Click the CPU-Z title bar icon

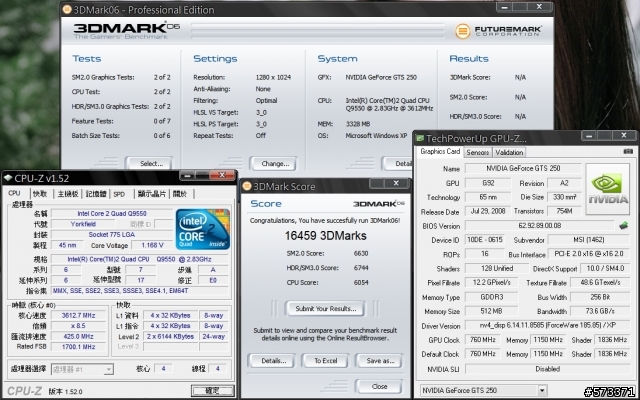point(7,178)
